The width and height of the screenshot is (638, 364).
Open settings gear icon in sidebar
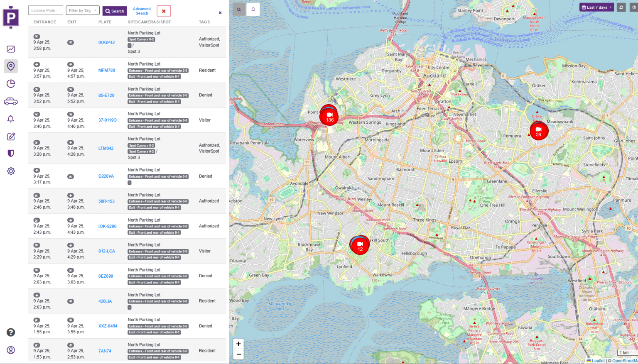(x=11, y=171)
